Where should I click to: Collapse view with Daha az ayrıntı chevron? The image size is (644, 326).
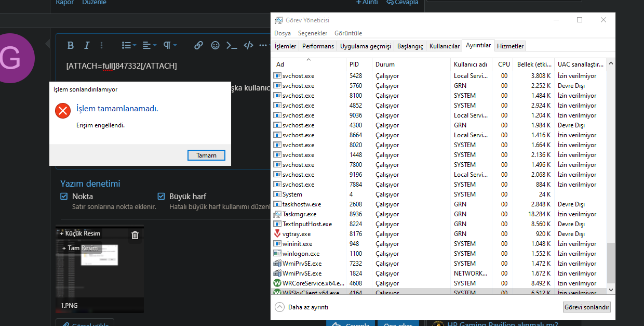pos(279,307)
